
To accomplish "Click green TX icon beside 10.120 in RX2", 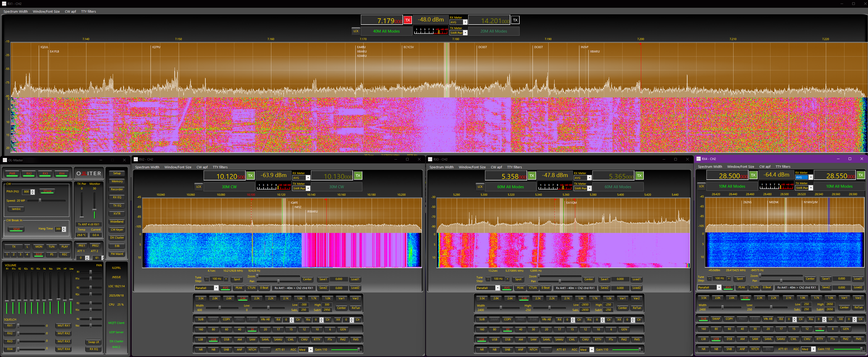I will (250, 176).
